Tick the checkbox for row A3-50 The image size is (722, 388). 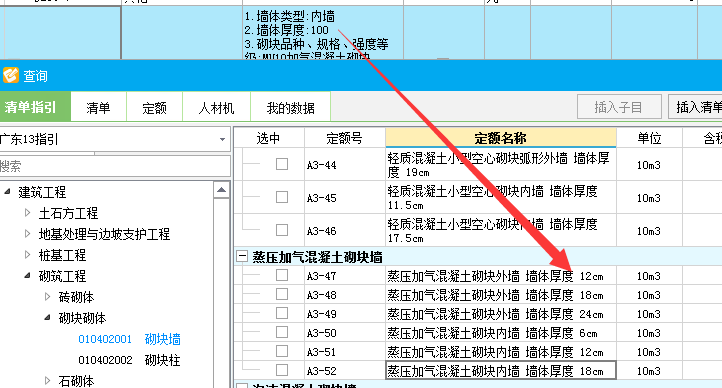pos(282,332)
